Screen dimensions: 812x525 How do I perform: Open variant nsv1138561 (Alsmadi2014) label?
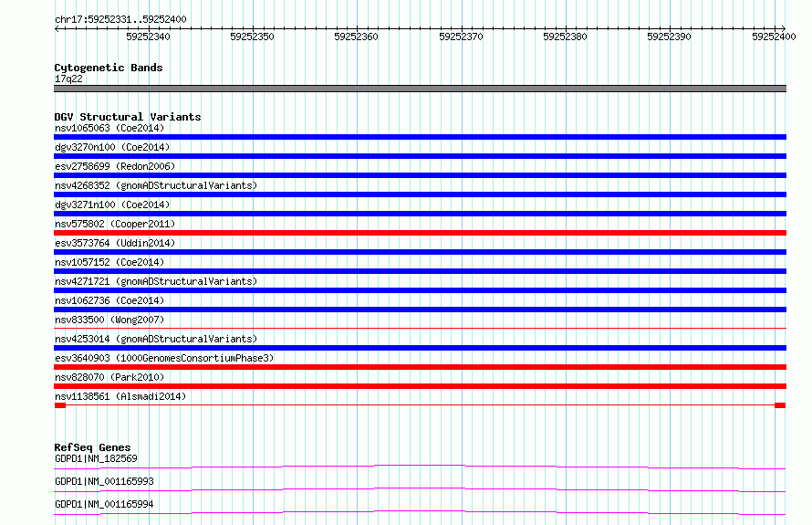120,396
